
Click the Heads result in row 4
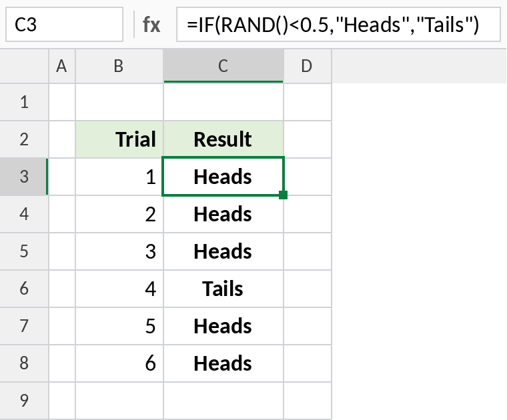tap(223, 214)
